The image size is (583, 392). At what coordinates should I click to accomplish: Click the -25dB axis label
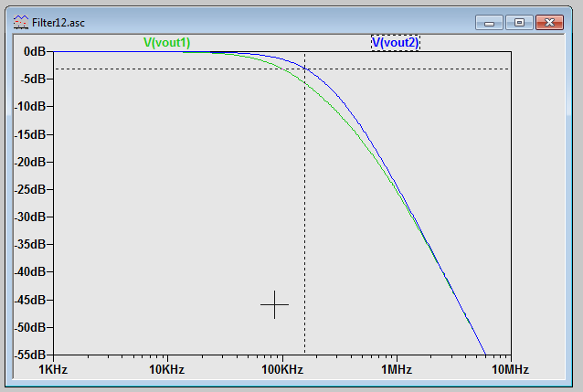point(30,189)
